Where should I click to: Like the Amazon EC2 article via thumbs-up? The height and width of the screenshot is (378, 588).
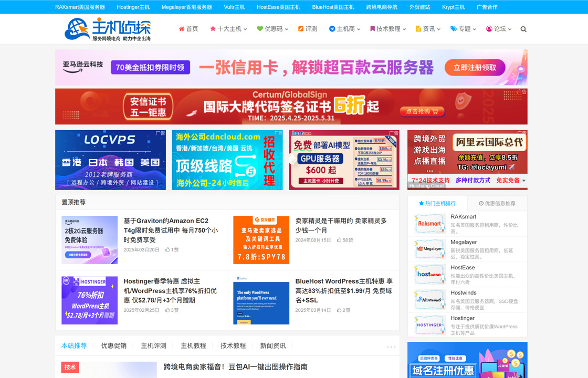[167, 250]
